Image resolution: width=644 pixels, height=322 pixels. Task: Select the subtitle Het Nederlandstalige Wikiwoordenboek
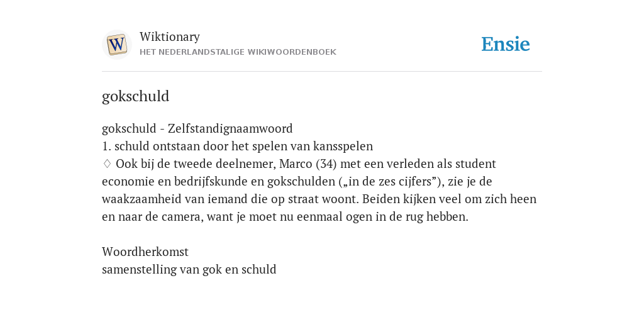238,52
